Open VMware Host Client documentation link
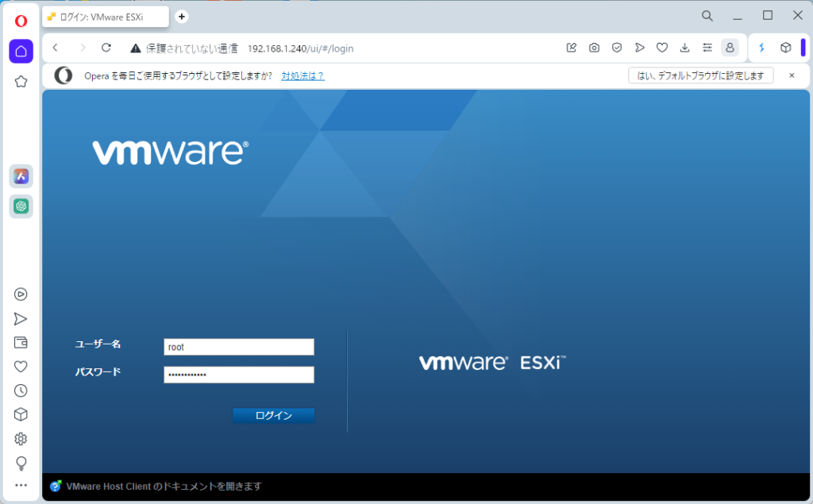Screen dimensions: 813x504 point(164,487)
